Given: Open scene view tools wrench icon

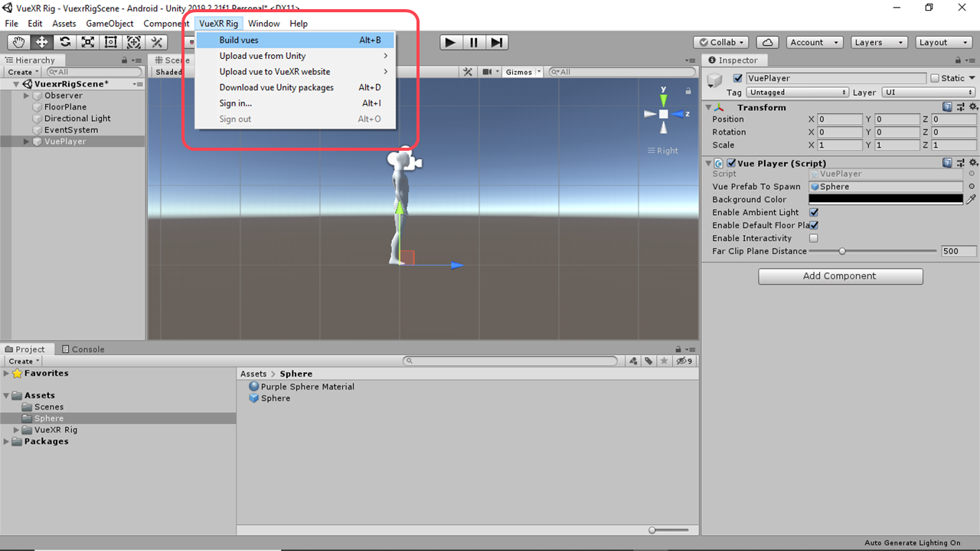Looking at the screenshot, I should click(468, 72).
